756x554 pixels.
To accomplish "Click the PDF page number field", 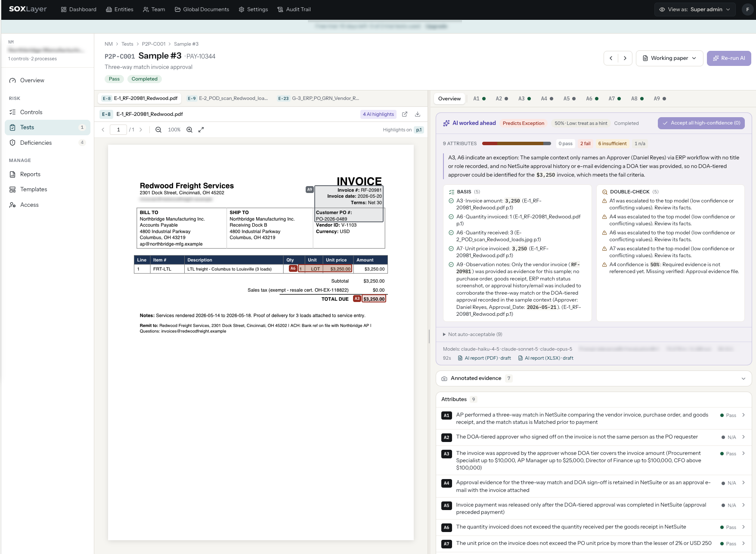I will [x=118, y=130].
